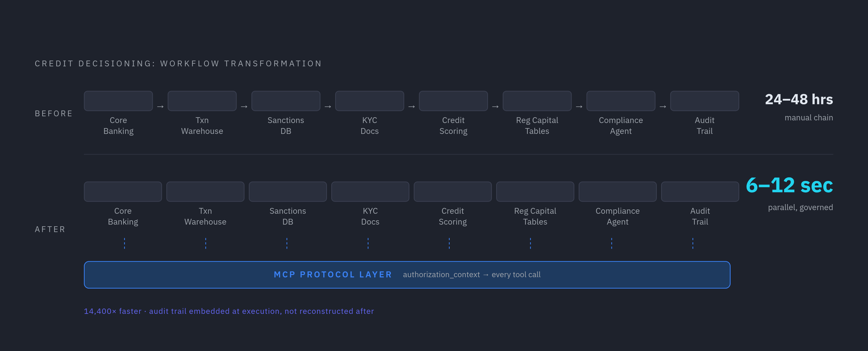Click arrow between Compliance Agent and Audit Trail

click(x=663, y=107)
